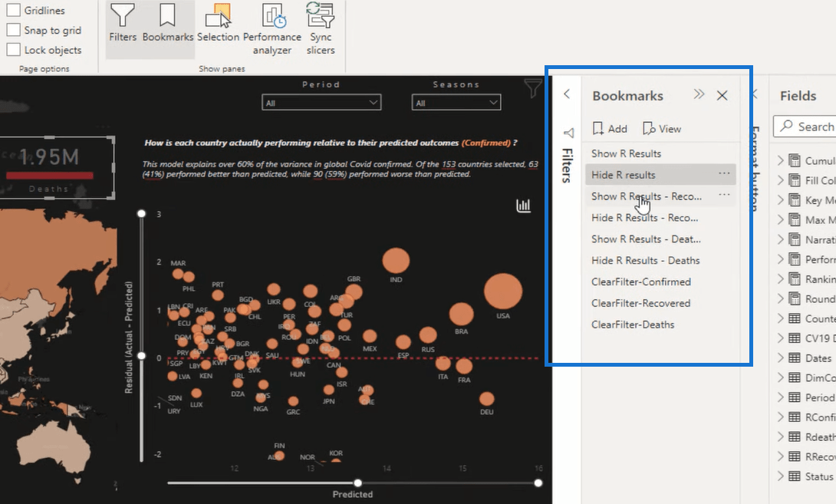Expand the Rankin... table in Fields
This screenshot has height=504, width=836.
tap(781, 279)
